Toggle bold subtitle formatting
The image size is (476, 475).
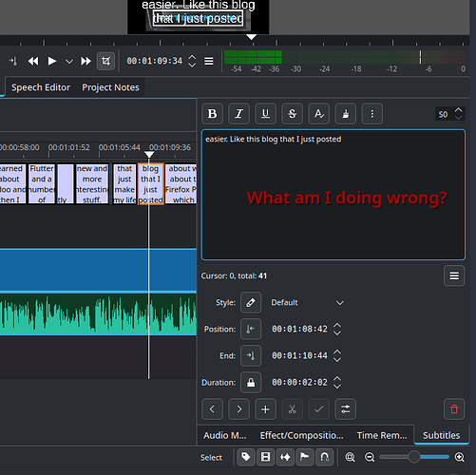click(x=212, y=114)
